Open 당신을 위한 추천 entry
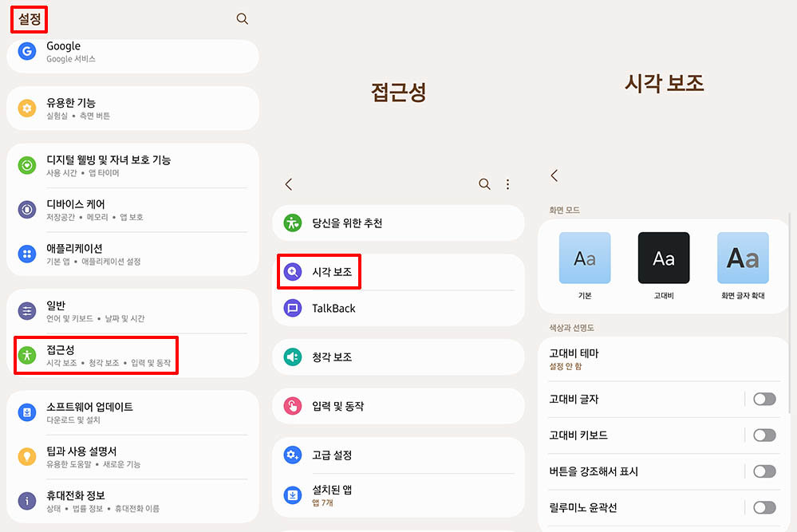Viewport: 797px width, 532px height. pos(347,223)
